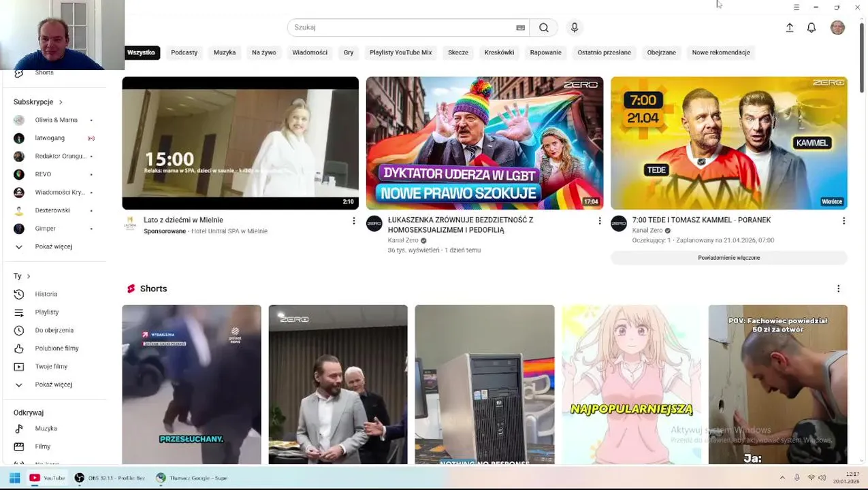The width and height of the screenshot is (868, 490).
Task: Open 7:00 TEDE I TOMASZ KAMMEL - PORANEK title
Action: pyautogui.click(x=701, y=220)
